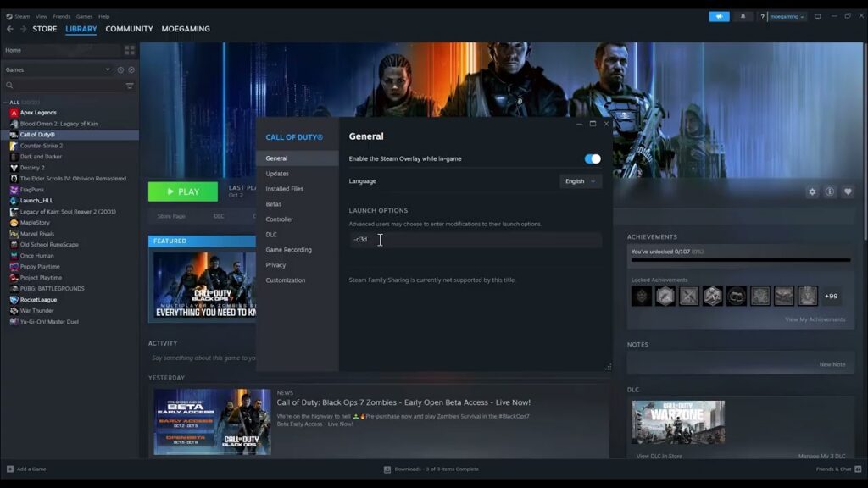Open Friends & Chat icon
This screenshot has width=868, height=488.
858,469
